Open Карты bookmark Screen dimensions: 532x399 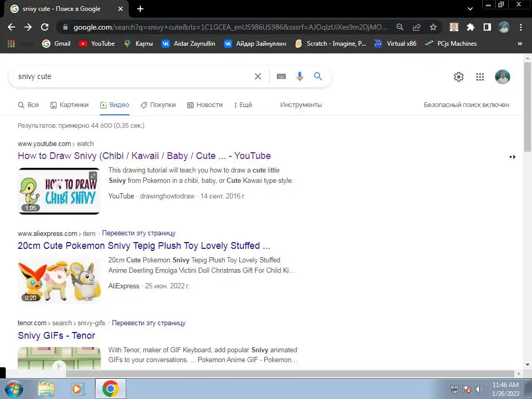click(x=138, y=44)
